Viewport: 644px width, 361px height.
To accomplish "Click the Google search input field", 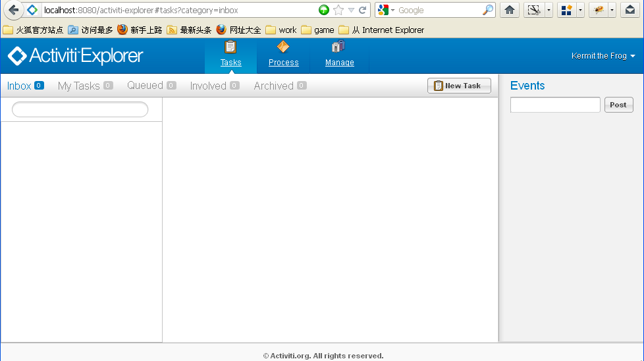I will (439, 10).
